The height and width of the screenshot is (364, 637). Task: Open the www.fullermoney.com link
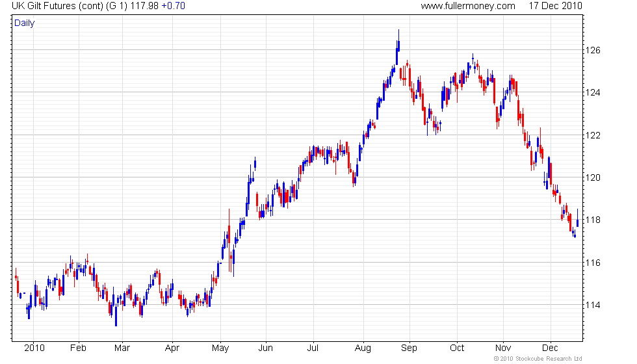coord(468,6)
